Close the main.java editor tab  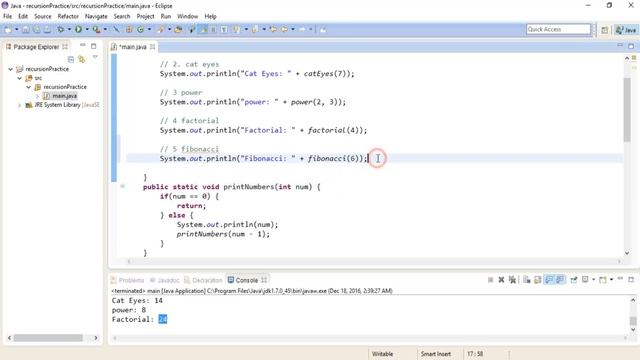[152, 47]
